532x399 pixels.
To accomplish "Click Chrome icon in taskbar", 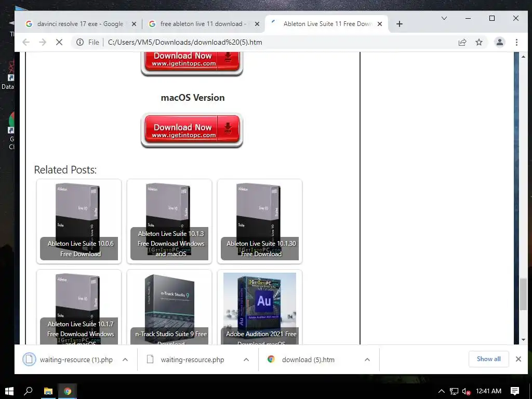I will pyautogui.click(x=68, y=391).
